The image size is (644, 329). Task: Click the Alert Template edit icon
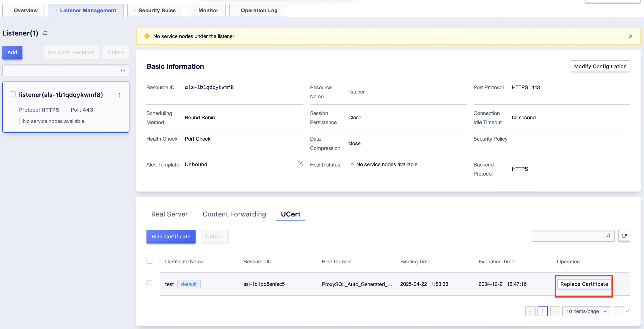pos(300,164)
